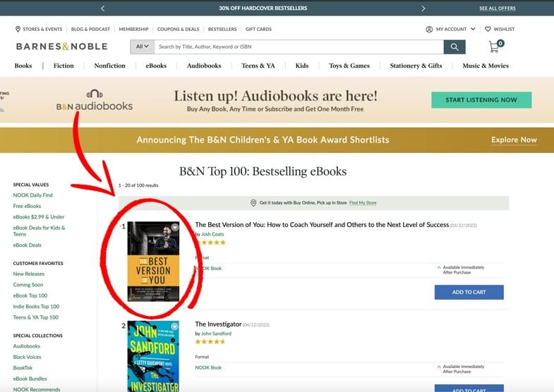Click the Find My Store link

click(363, 203)
